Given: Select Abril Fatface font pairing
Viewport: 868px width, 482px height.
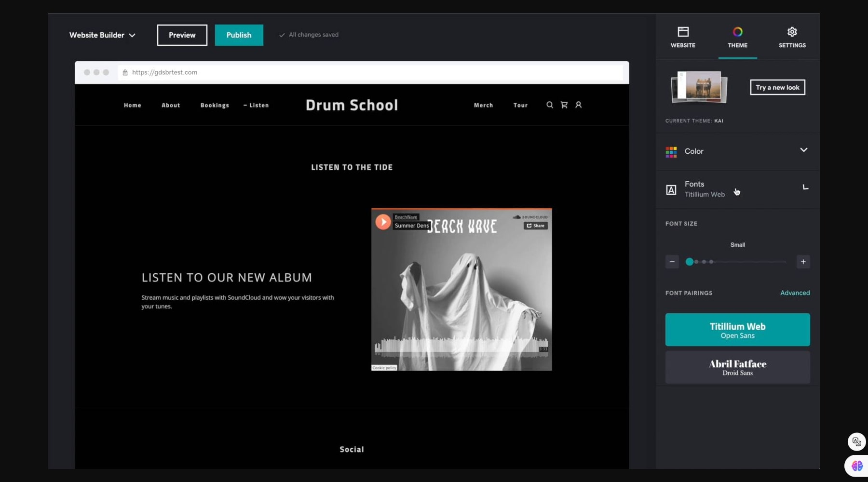Looking at the screenshot, I should coord(737,367).
